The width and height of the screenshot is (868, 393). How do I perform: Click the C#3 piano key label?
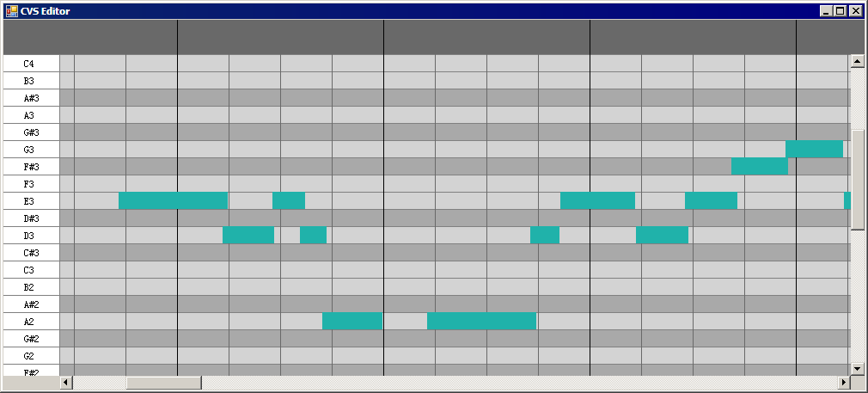click(x=31, y=252)
